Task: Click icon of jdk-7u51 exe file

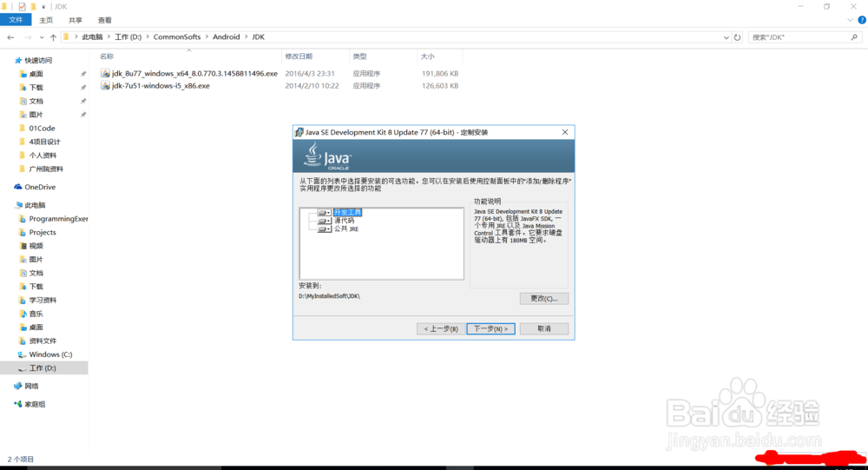Action: click(105, 86)
